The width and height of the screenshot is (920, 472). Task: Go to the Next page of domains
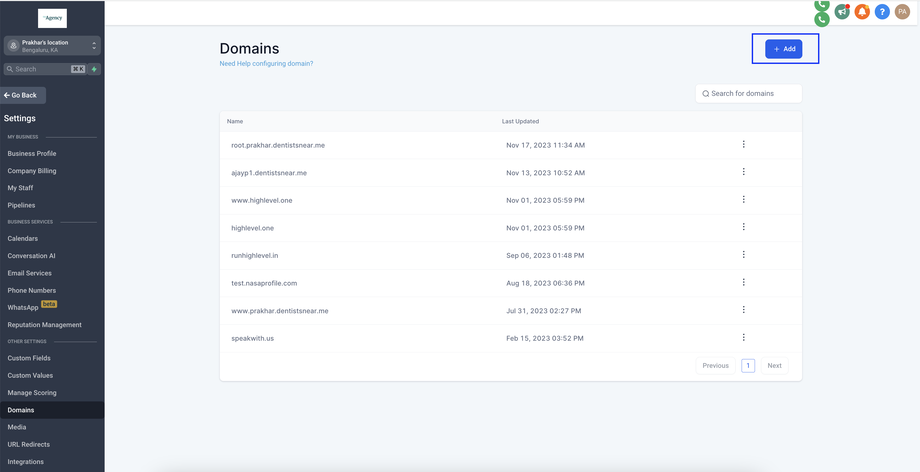tap(774, 366)
